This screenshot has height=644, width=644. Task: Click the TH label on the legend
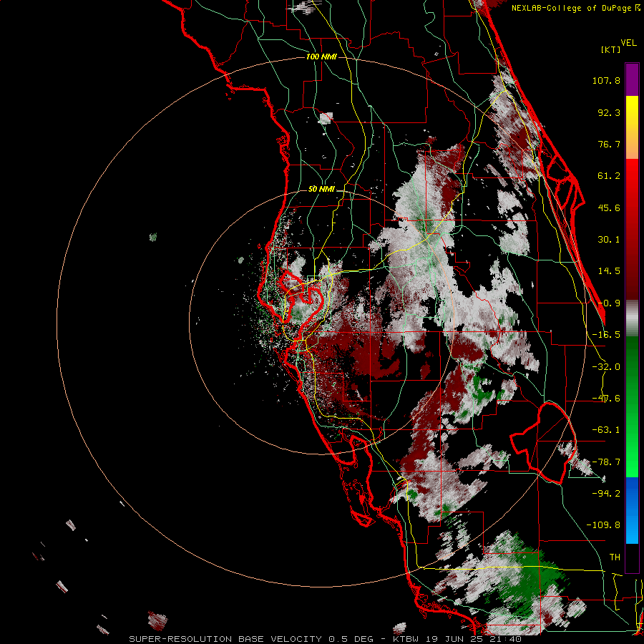615,557
